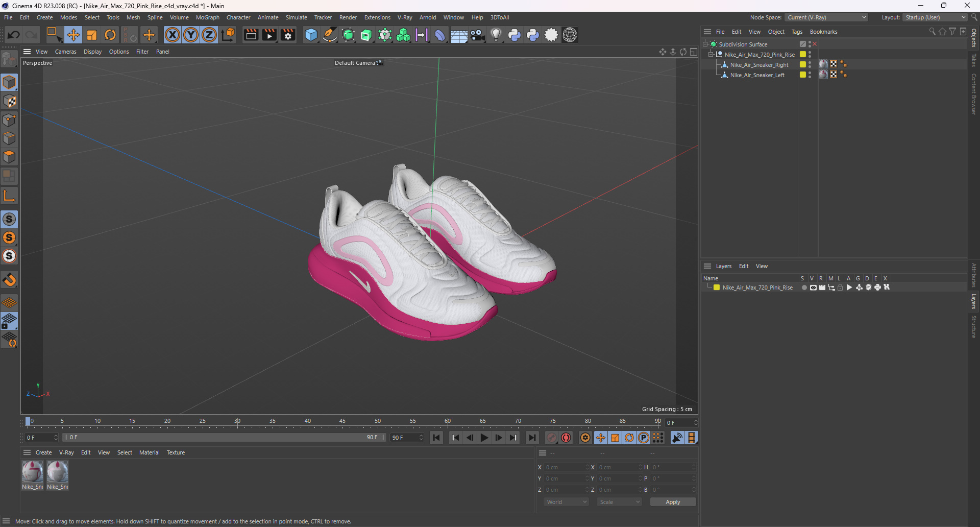Select the second Nike_Sne material thumbnail
Viewport: 980px width, 527px height.
(57, 472)
